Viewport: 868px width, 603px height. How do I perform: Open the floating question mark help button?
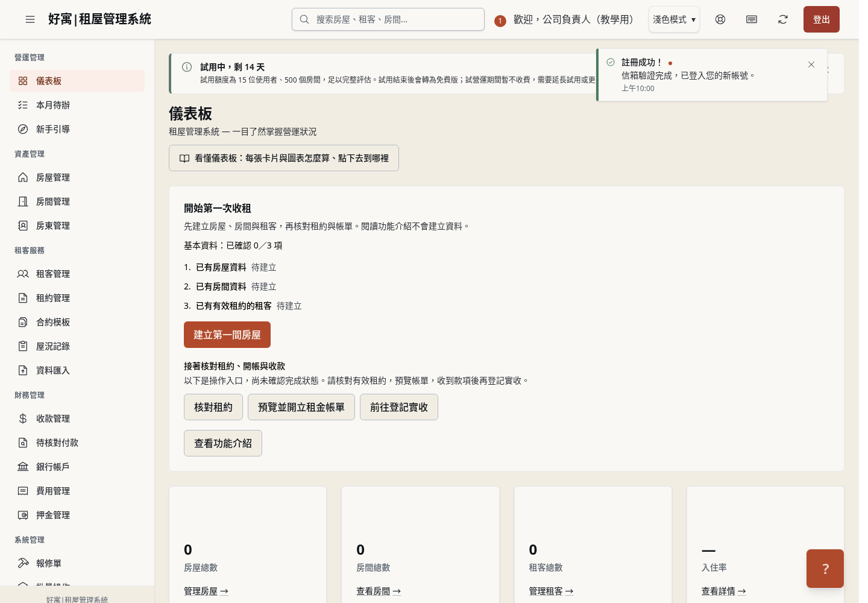coord(825,569)
